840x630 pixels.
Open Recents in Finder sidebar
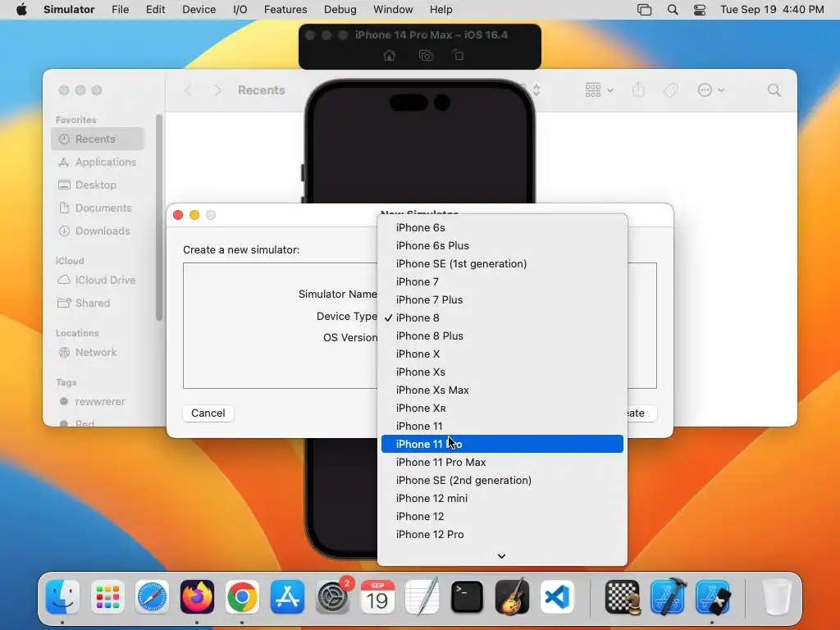98,139
